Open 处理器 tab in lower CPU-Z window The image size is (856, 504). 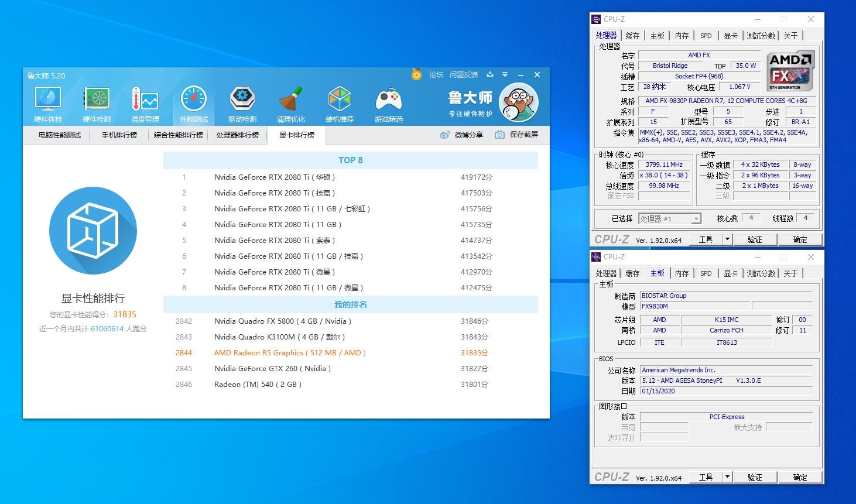tap(606, 273)
